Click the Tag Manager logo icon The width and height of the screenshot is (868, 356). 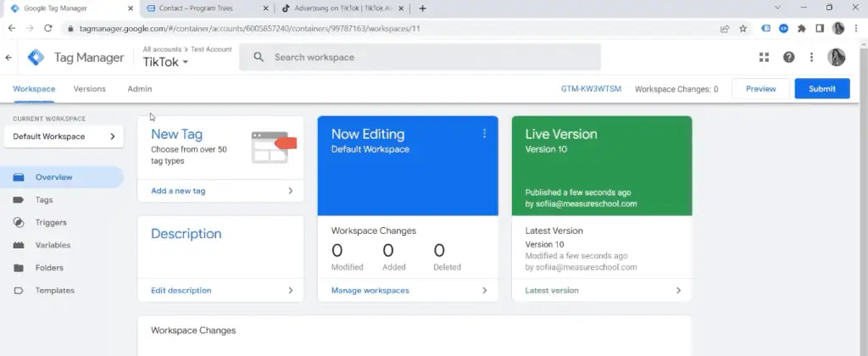pos(36,58)
